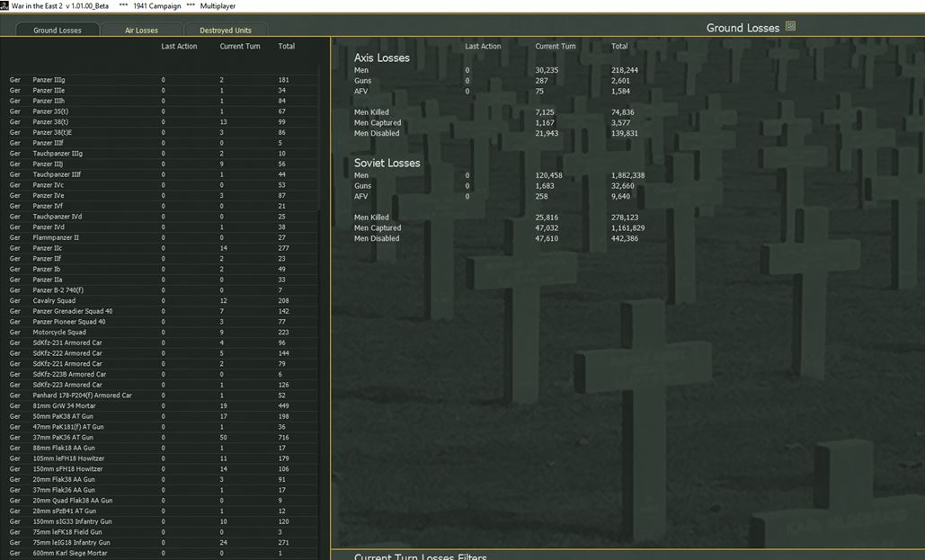The height and width of the screenshot is (560, 925).
Task: Click the Total header in unit list
Action: [286, 46]
